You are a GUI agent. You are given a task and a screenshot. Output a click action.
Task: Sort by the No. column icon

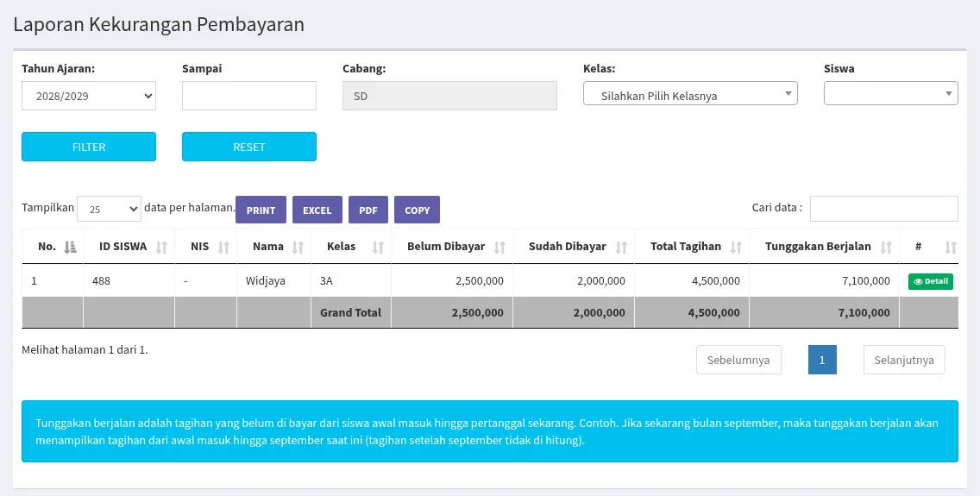(x=70, y=247)
